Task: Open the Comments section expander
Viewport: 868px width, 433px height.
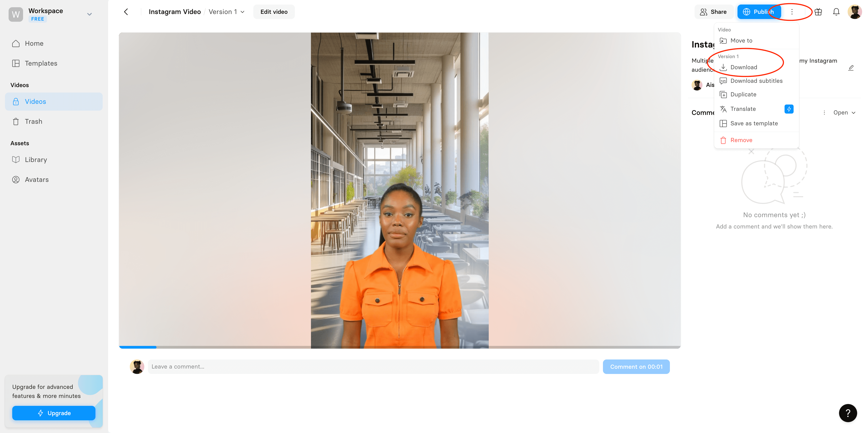Action: 844,112
